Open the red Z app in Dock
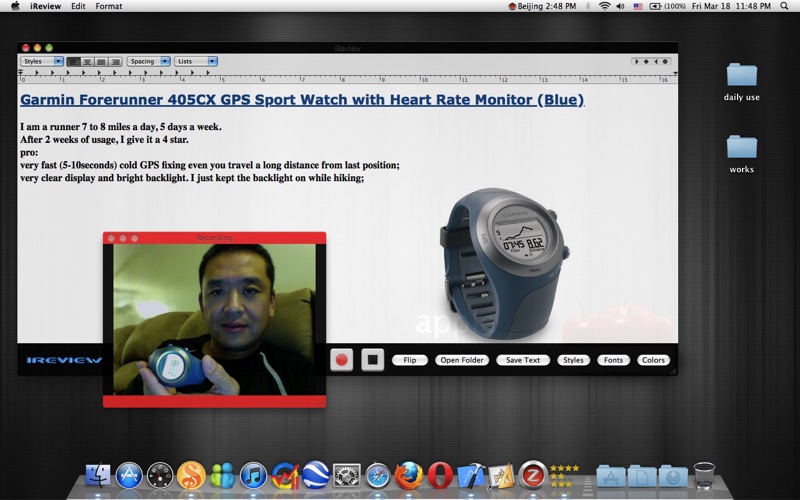The height and width of the screenshot is (500, 800). pyautogui.click(x=533, y=475)
